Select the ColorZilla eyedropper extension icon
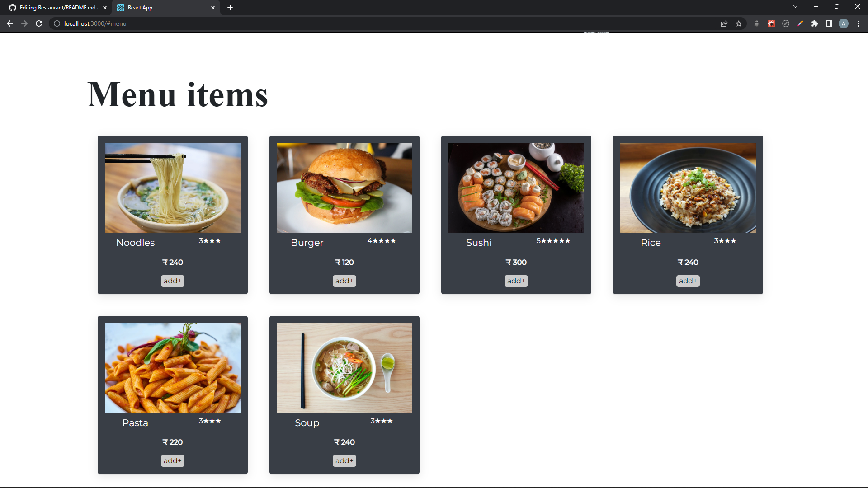This screenshot has height=488, width=868. 800,23
